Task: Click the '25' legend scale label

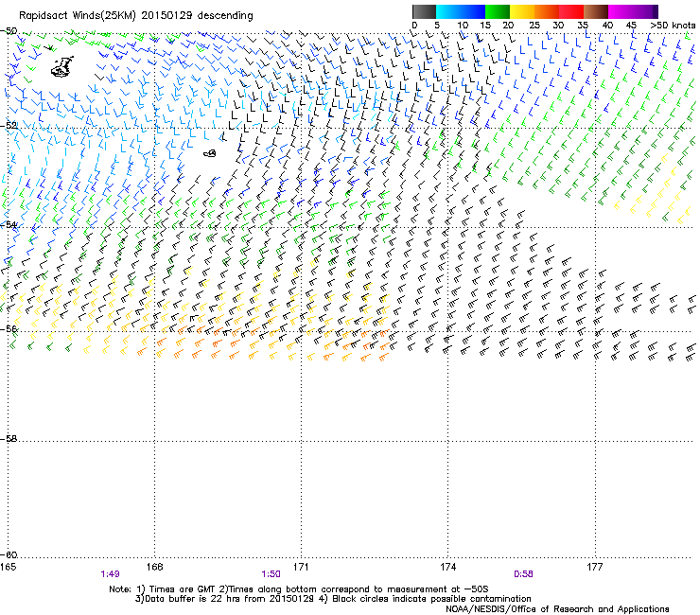Action: (534, 26)
